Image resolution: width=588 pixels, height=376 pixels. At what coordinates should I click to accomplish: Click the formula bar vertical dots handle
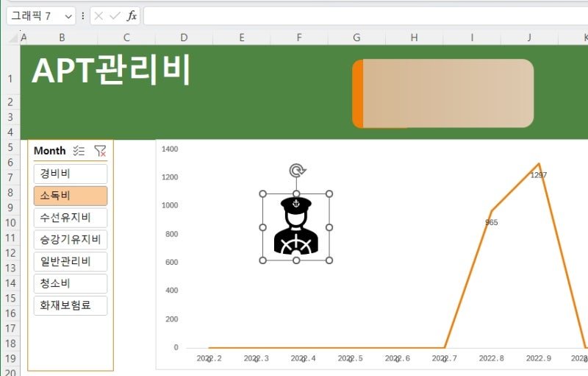tap(83, 15)
